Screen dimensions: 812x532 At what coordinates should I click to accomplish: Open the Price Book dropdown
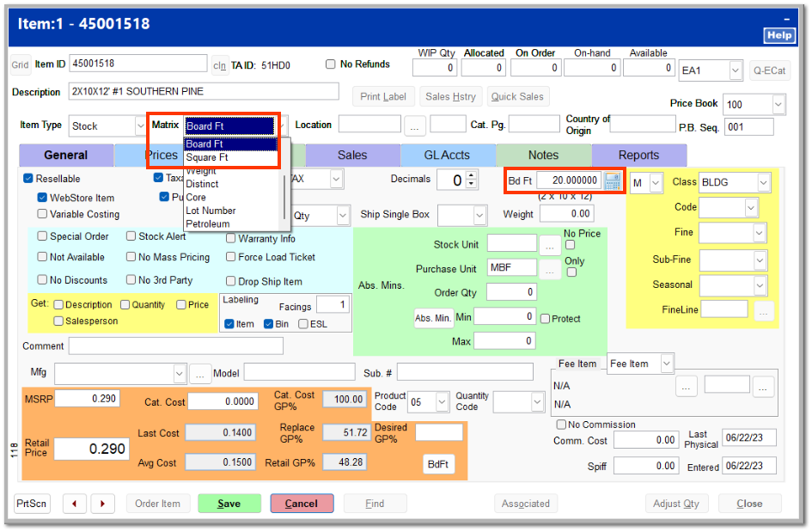(778, 104)
